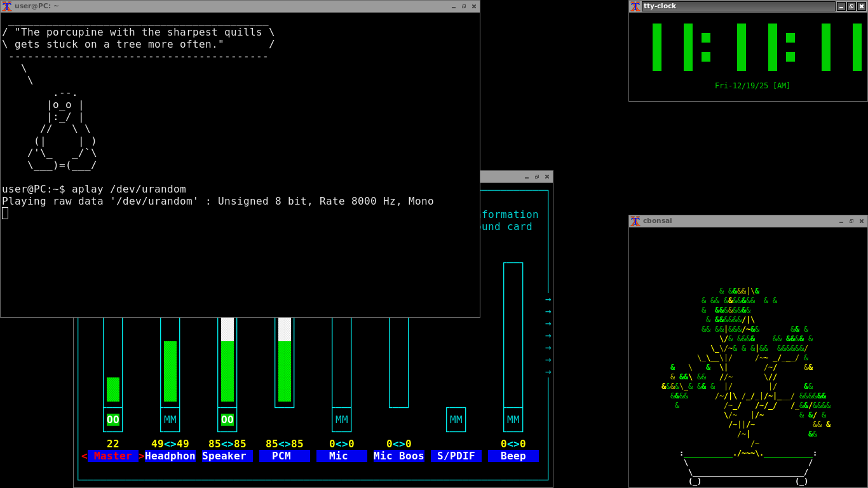Maximize the user@PC terminal window

click(464, 6)
